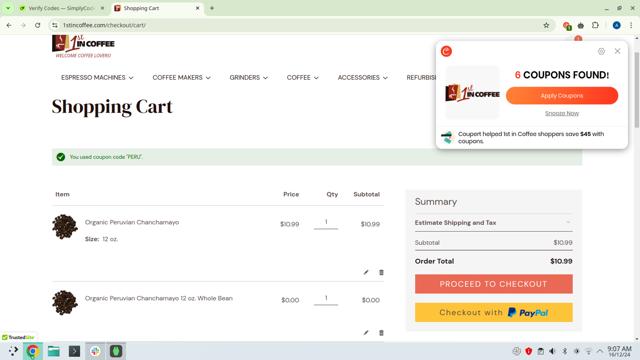Screen dimensions: 640x360
Task: Open the Refurbished menu item
Action: (421, 78)
